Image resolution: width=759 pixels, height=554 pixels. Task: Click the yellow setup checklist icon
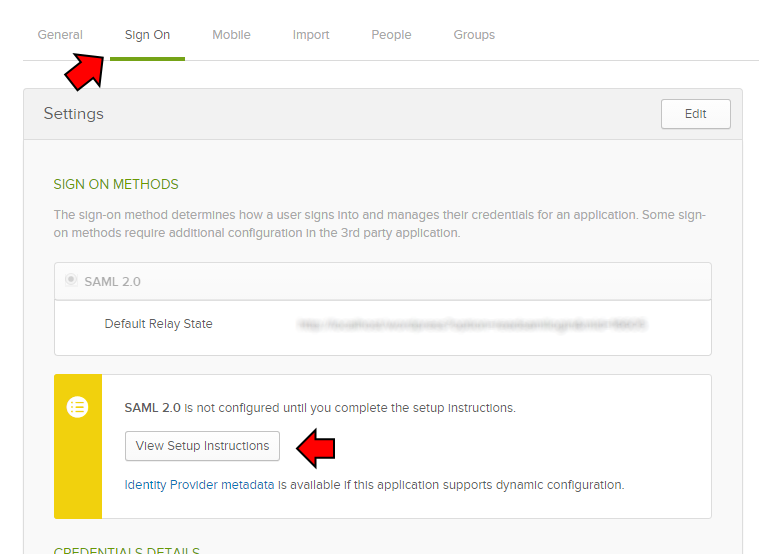pyautogui.click(x=78, y=407)
